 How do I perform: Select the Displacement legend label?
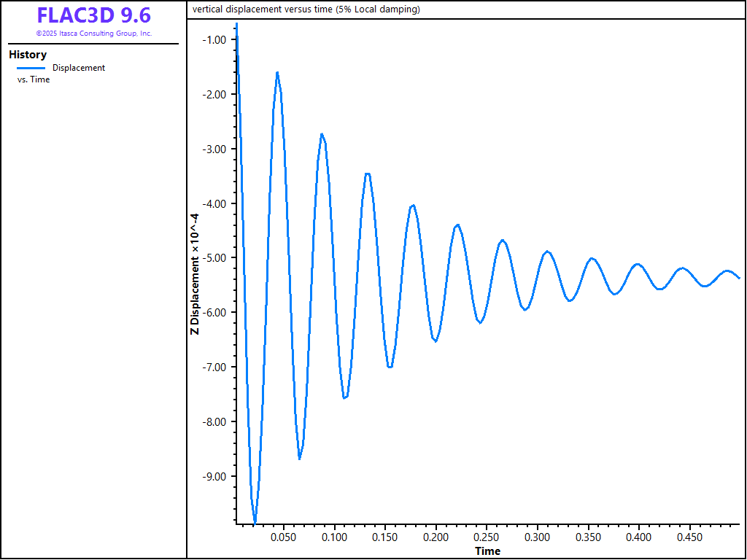(79, 68)
